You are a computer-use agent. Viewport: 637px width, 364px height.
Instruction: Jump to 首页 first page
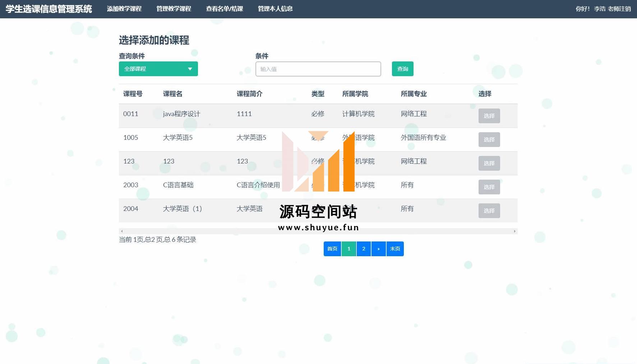point(332,249)
